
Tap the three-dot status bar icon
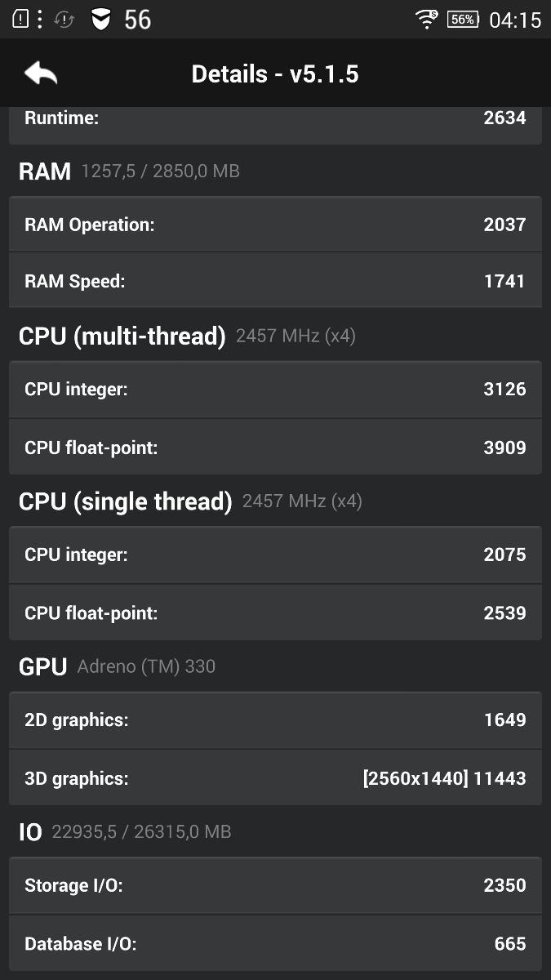[39, 20]
